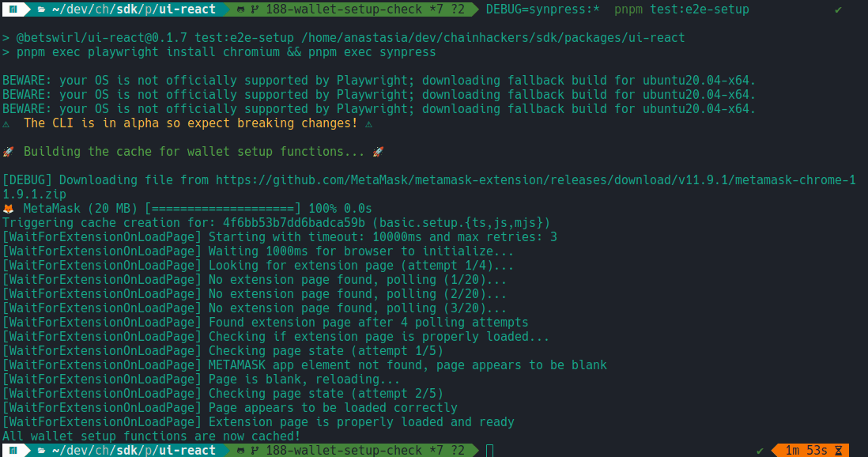Click the "Page is blank, reloading..." message
Image resolution: width=868 pixels, height=457 pixels.
click(304, 380)
